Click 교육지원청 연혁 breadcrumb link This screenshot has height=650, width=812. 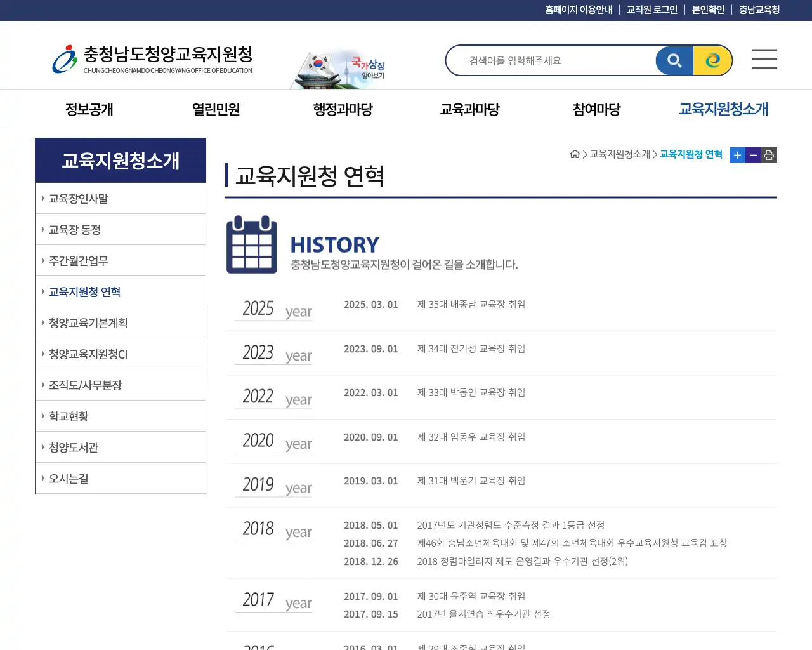[691, 154]
